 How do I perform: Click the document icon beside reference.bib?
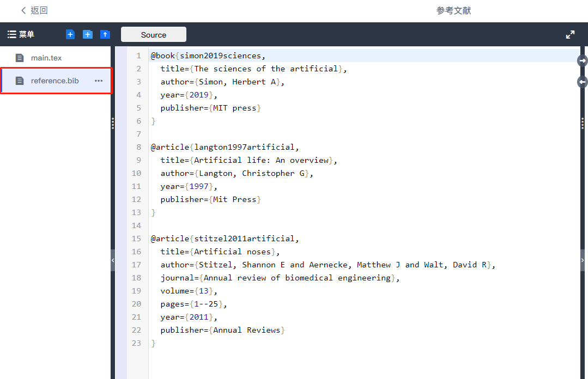coord(21,80)
